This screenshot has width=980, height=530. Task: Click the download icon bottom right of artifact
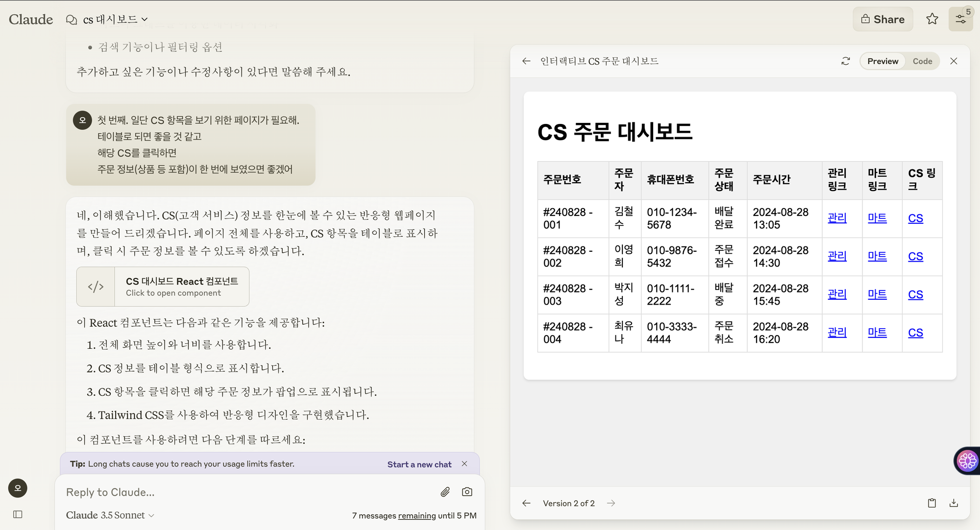tap(954, 503)
